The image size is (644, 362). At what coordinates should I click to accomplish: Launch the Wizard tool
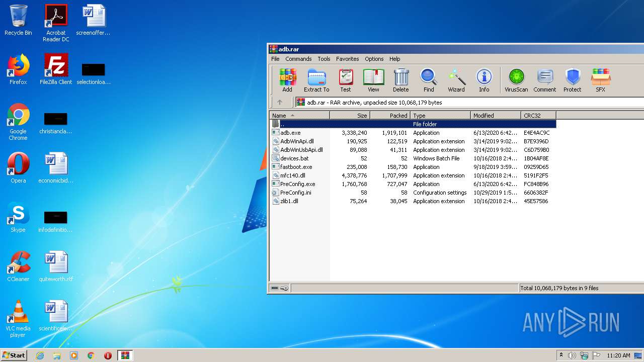(456, 80)
